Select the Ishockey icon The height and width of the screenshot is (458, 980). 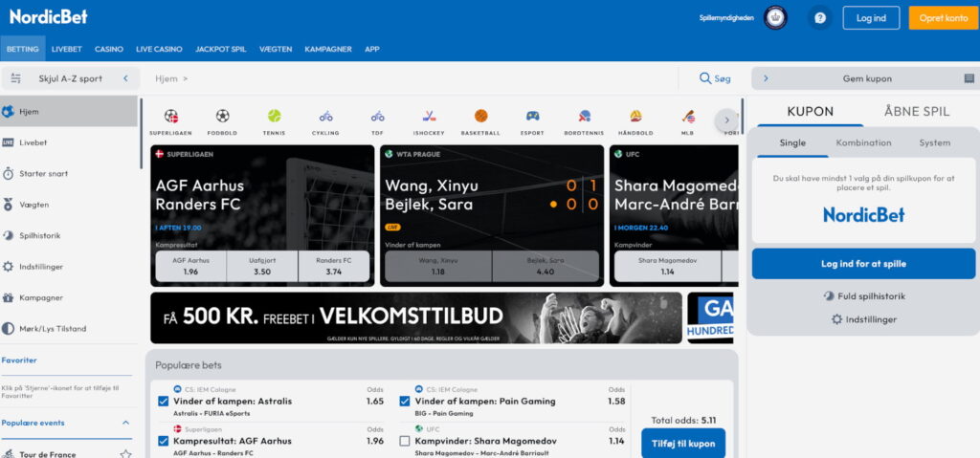point(429,117)
